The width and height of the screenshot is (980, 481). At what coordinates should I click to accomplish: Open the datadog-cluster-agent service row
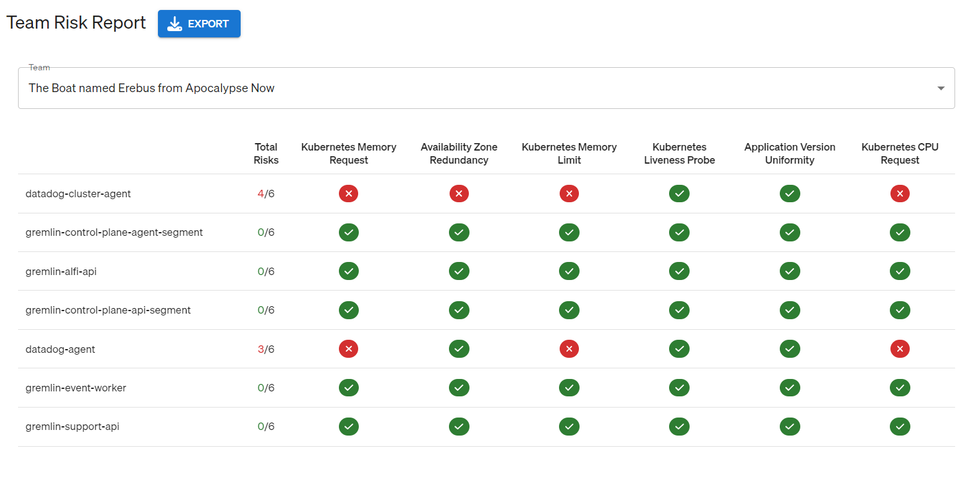78,194
